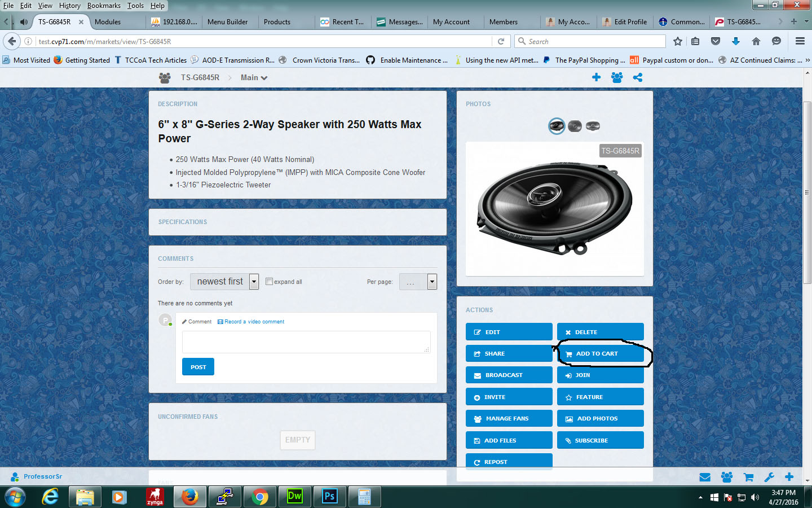Open the group icon in bottom bar
812x508 pixels.
coord(727,477)
